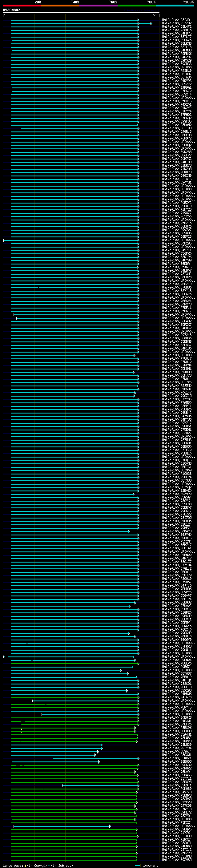This screenshot has height=868, width=197.
Task: Select the UniRef100_P46297 label
Action: [x=177, y=57]
